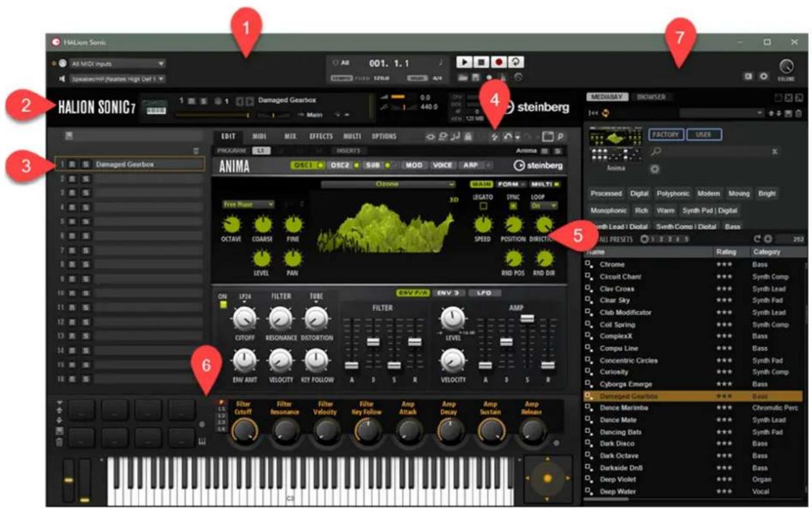Screen dimensions: 812x508
Task: Switch to the MIDI tab
Action: click(x=260, y=137)
